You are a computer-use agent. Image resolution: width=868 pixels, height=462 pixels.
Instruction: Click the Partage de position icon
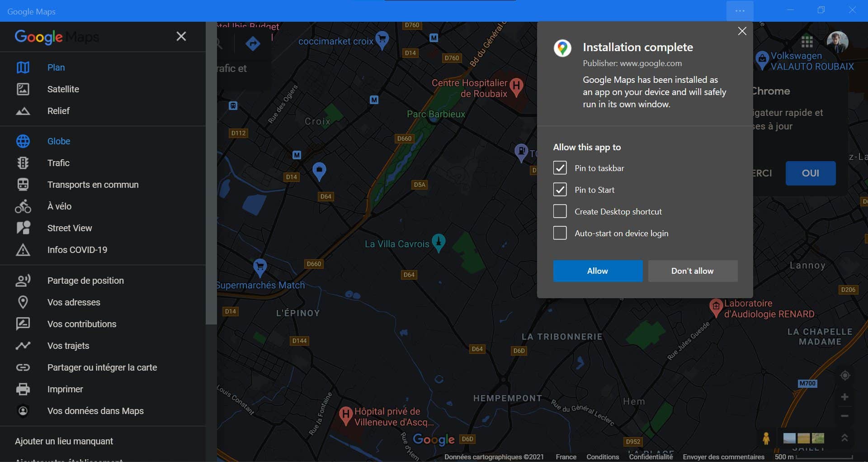(x=23, y=281)
